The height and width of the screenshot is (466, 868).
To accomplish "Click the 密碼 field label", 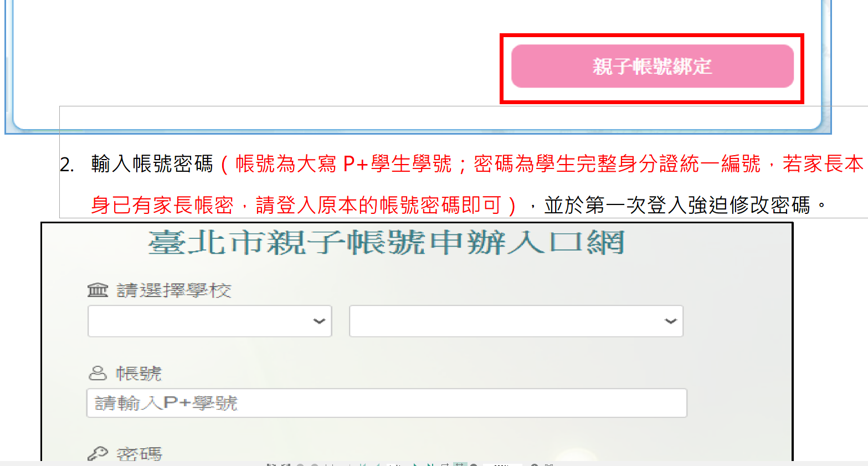I will [x=139, y=454].
